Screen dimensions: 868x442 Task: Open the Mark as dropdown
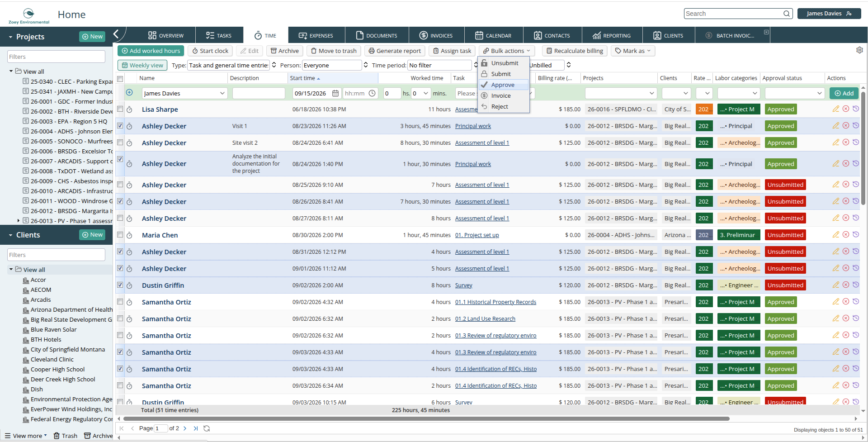coord(633,51)
